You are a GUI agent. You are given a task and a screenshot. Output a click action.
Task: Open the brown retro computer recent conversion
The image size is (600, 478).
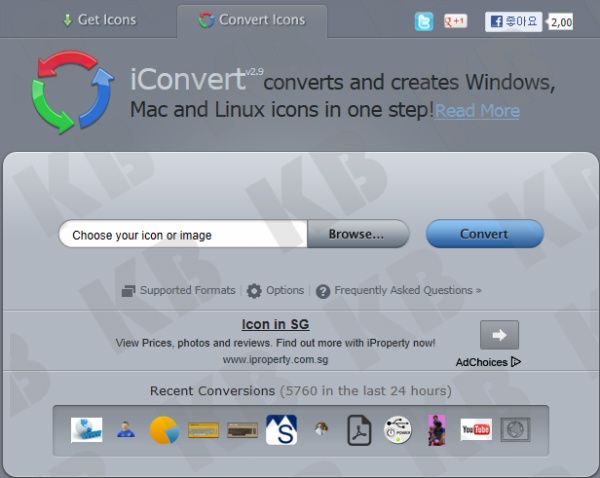pyautogui.click(x=242, y=430)
